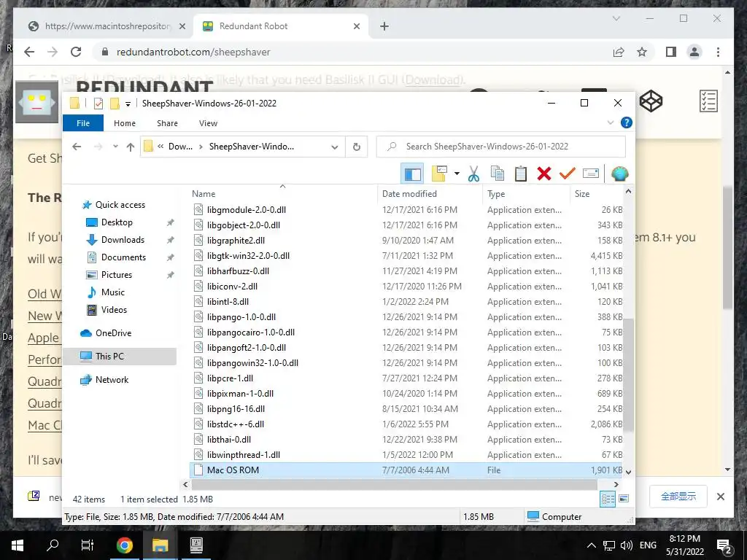
Task: Open Chrome three-dot menu
Action: (x=718, y=52)
